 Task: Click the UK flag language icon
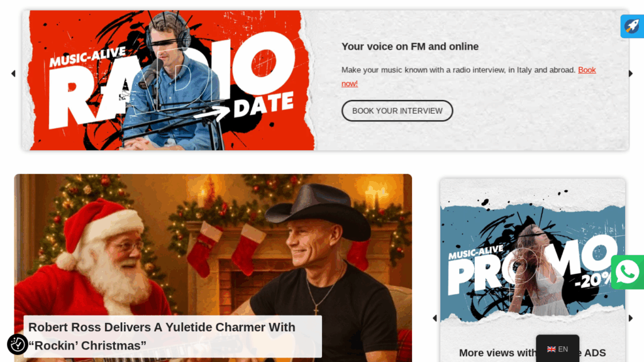pos(551,349)
